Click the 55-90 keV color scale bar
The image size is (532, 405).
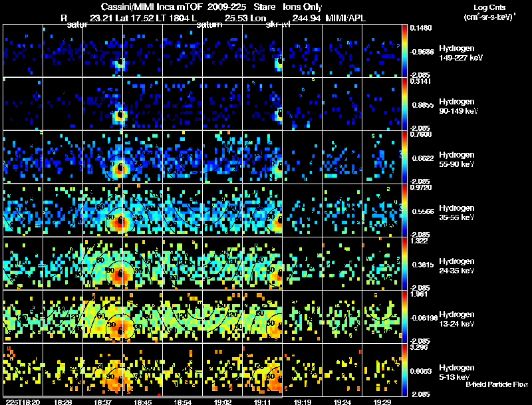pos(404,157)
